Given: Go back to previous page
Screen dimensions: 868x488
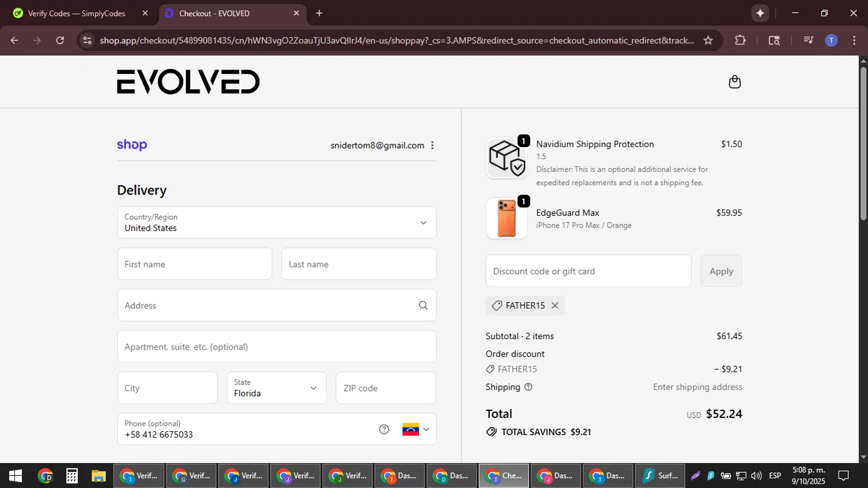Looking at the screenshot, I should 14,40.
